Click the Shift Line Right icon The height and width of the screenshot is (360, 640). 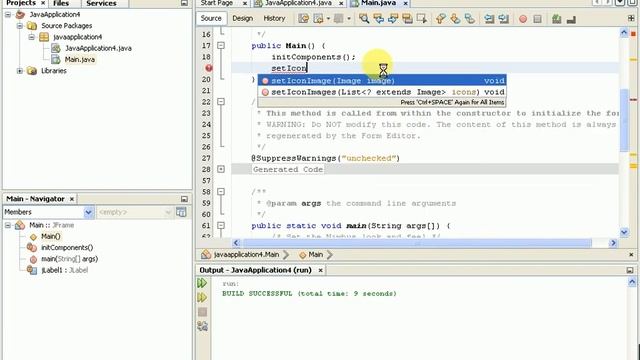coord(504,19)
